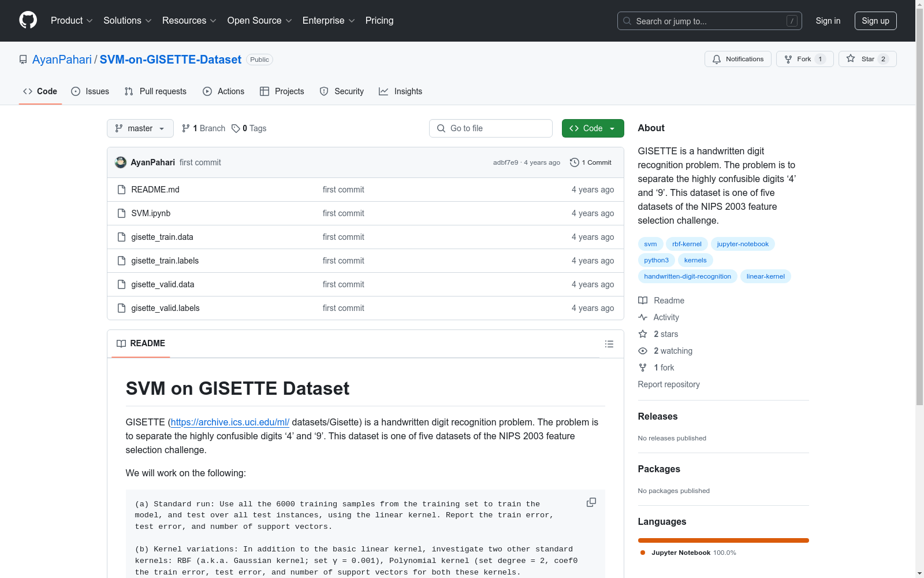Open the linear-kernel topic tag

point(766,276)
